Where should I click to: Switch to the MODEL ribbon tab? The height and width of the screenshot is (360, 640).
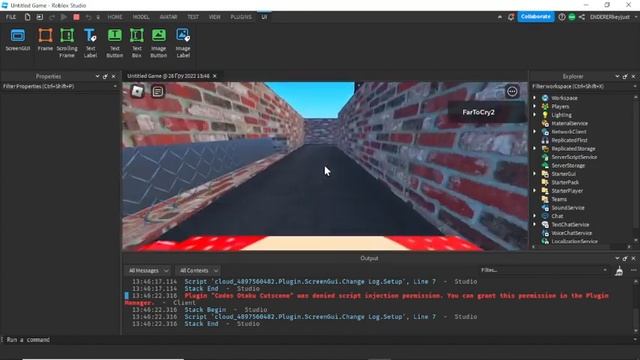pyautogui.click(x=141, y=17)
